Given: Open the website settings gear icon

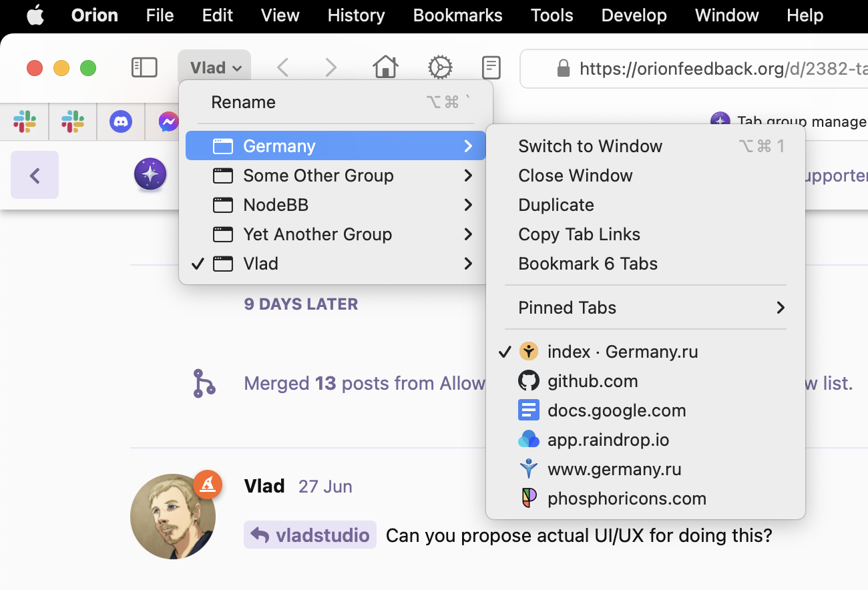Looking at the screenshot, I should pos(440,67).
